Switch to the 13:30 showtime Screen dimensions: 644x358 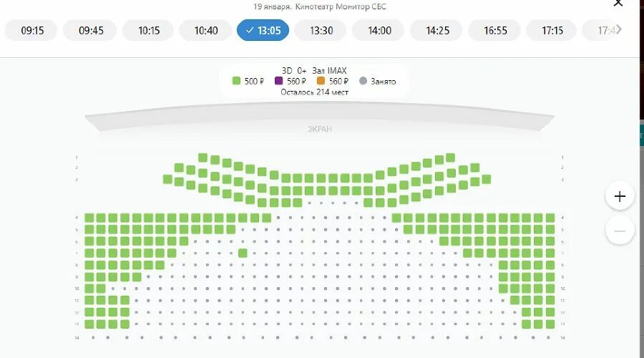point(321,30)
